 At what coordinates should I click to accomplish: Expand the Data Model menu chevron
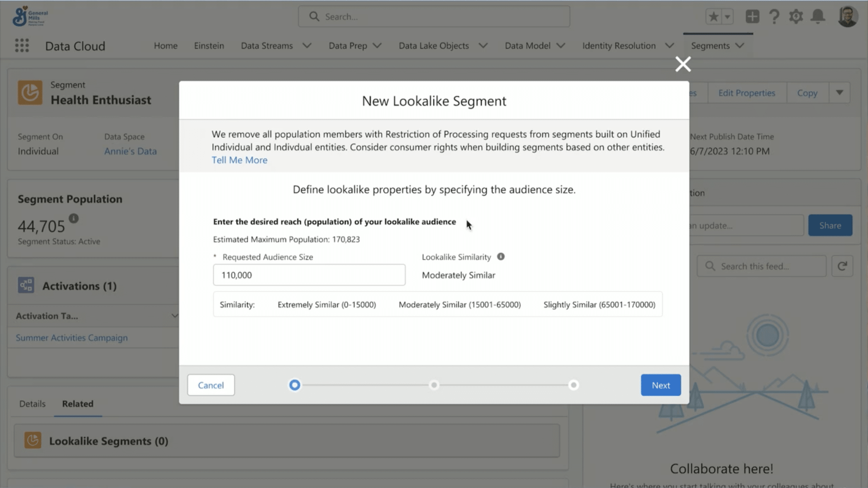[561, 46]
